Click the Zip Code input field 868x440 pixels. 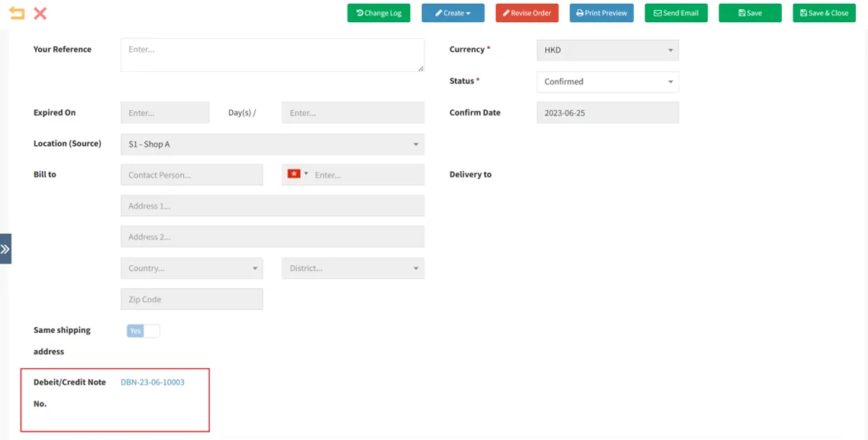point(192,299)
